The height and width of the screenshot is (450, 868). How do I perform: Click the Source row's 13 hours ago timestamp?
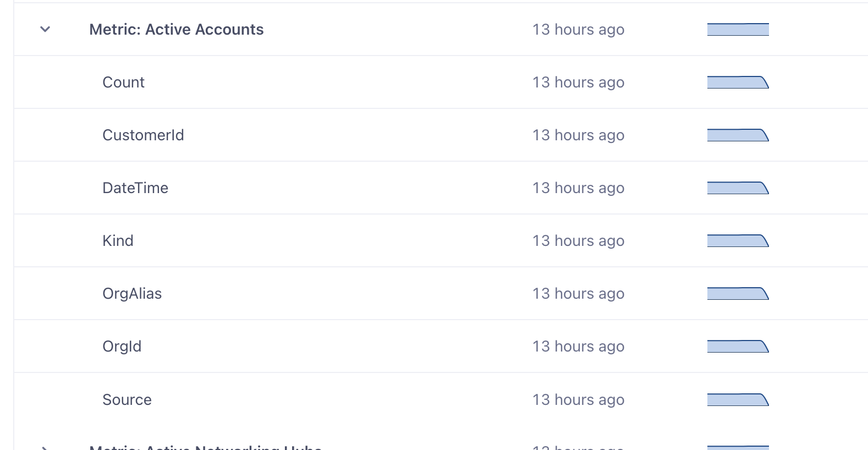pyautogui.click(x=578, y=399)
